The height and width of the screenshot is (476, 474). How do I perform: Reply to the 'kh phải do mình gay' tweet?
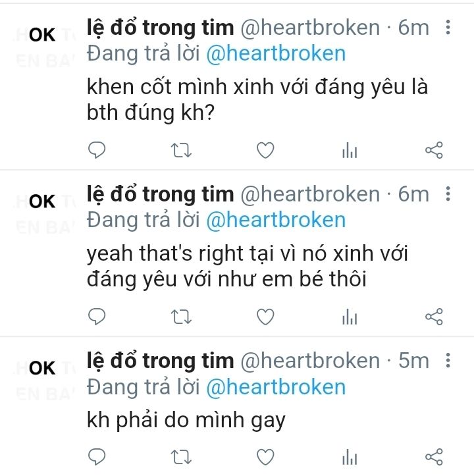click(97, 456)
